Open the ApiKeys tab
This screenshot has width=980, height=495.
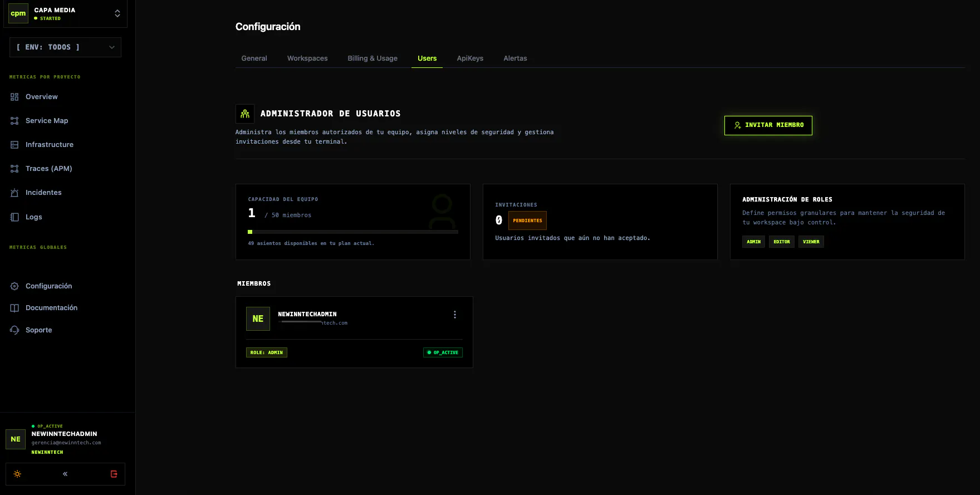[x=470, y=58]
